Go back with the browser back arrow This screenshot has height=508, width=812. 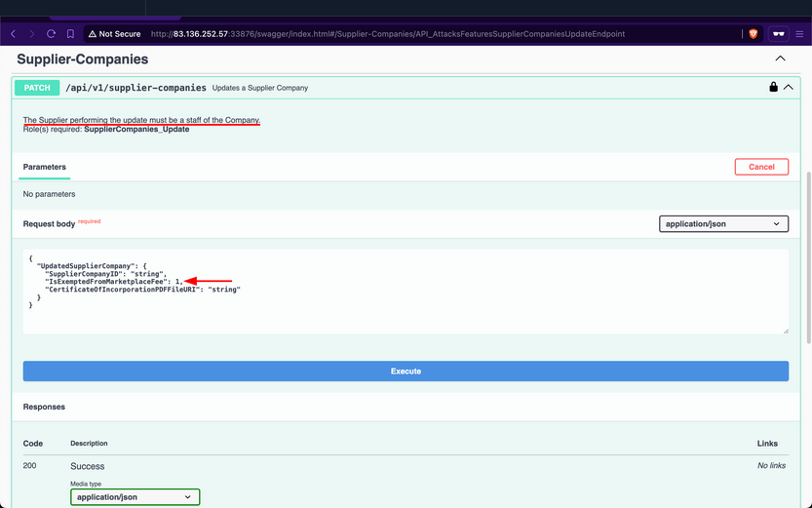[14, 34]
